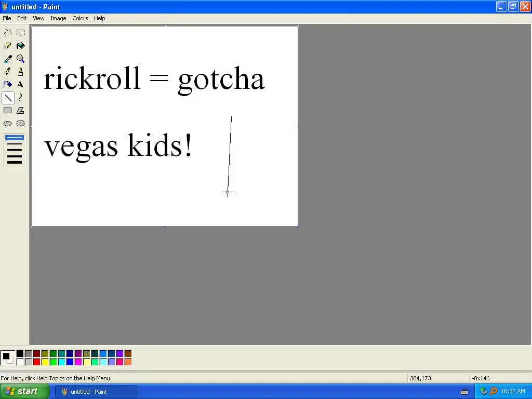Screen dimensions: 532x399
Task: Choose the magenta palette swatch
Action: [78, 362]
